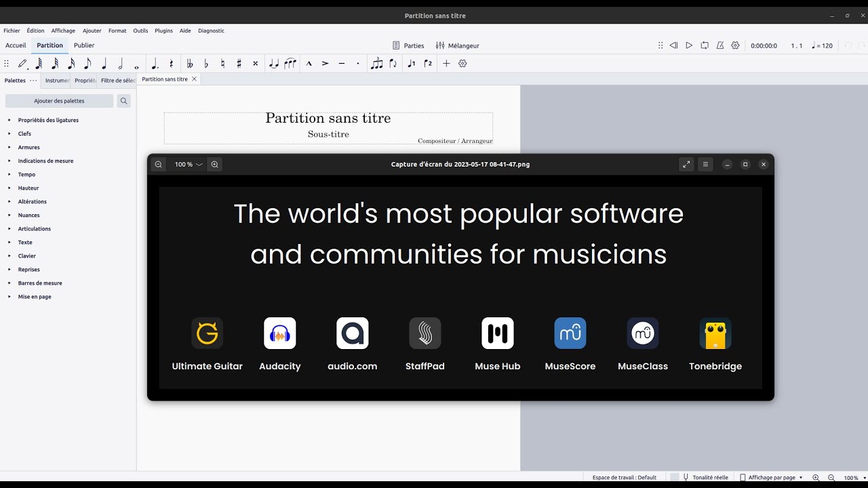Apply the sharp accidental
The image size is (868, 488).
[x=239, y=64]
